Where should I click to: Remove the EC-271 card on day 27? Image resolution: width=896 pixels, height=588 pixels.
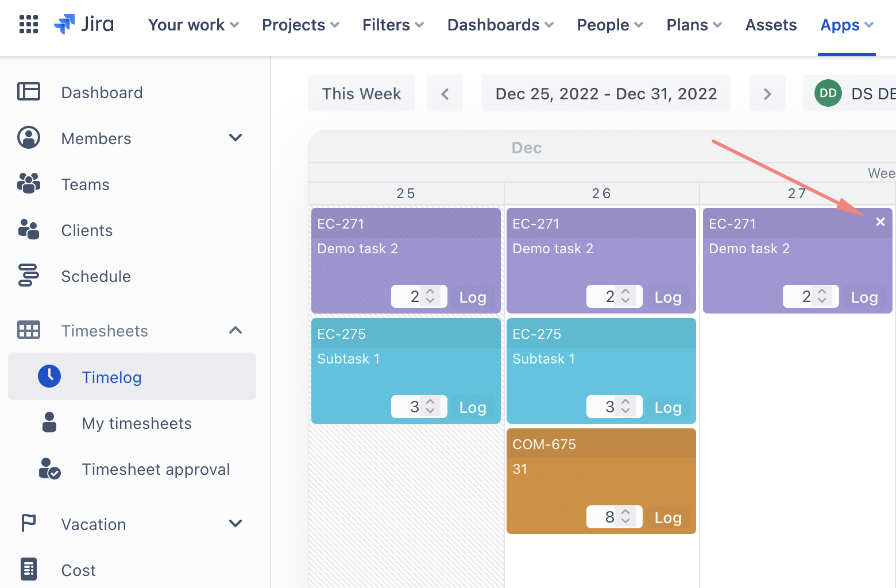(x=880, y=222)
